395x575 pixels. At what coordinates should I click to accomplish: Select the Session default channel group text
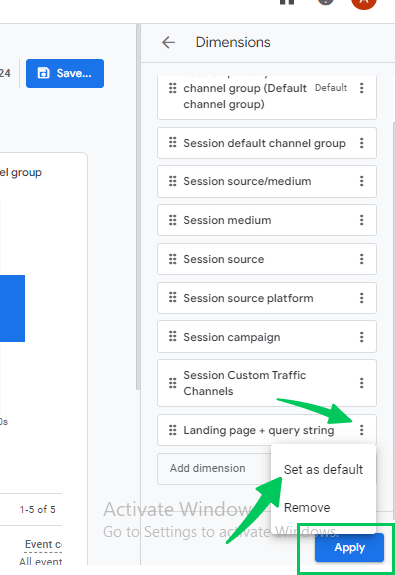[264, 143]
